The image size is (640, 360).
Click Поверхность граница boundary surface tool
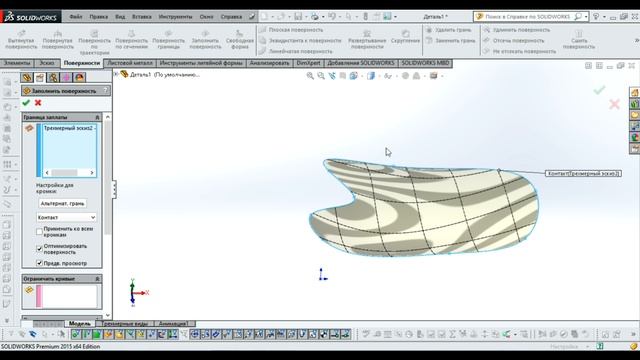[169, 40]
